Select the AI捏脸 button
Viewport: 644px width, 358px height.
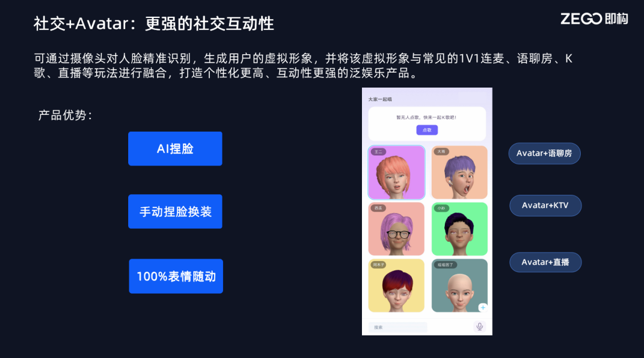(x=175, y=148)
